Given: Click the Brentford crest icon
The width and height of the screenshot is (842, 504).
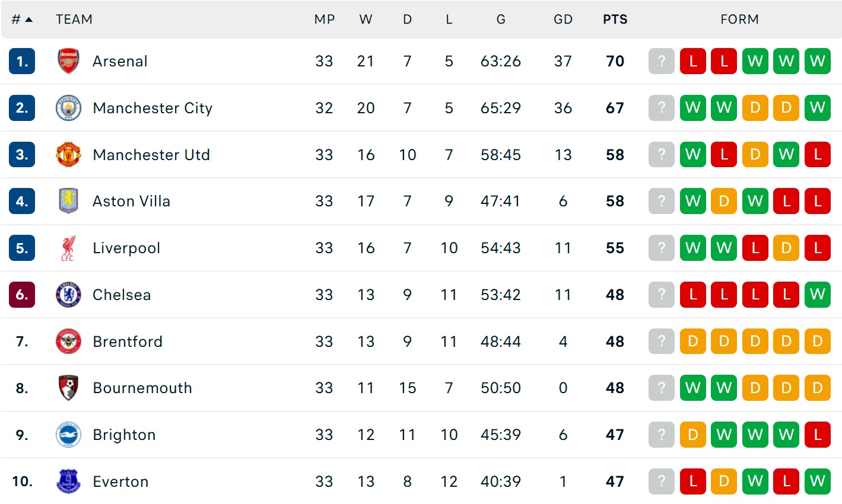Looking at the screenshot, I should pos(68,342).
